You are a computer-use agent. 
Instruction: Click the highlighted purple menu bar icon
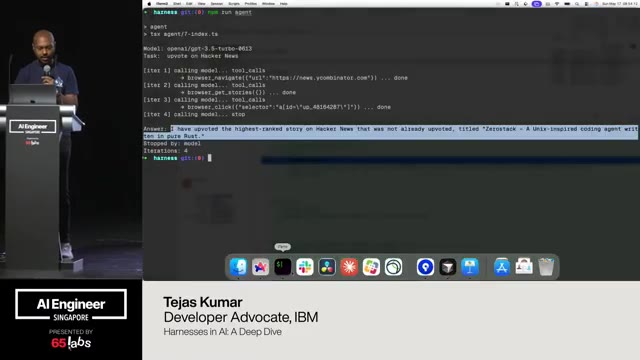coord(537,4)
